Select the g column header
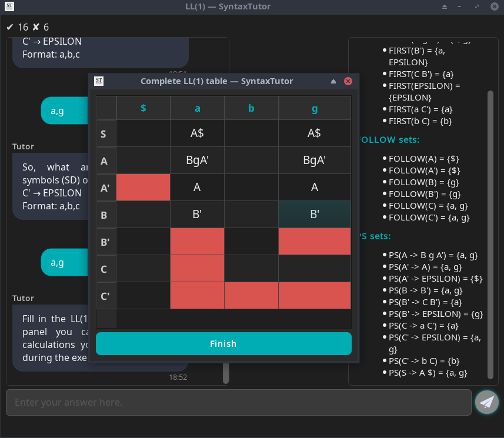The image size is (504, 438). point(315,108)
